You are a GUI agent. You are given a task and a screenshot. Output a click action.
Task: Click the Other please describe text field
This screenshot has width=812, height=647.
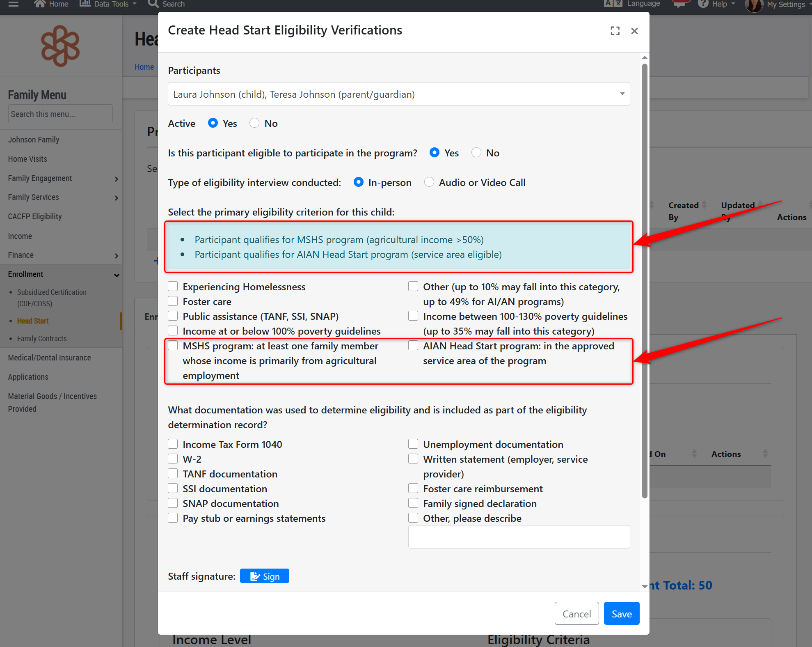point(519,537)
